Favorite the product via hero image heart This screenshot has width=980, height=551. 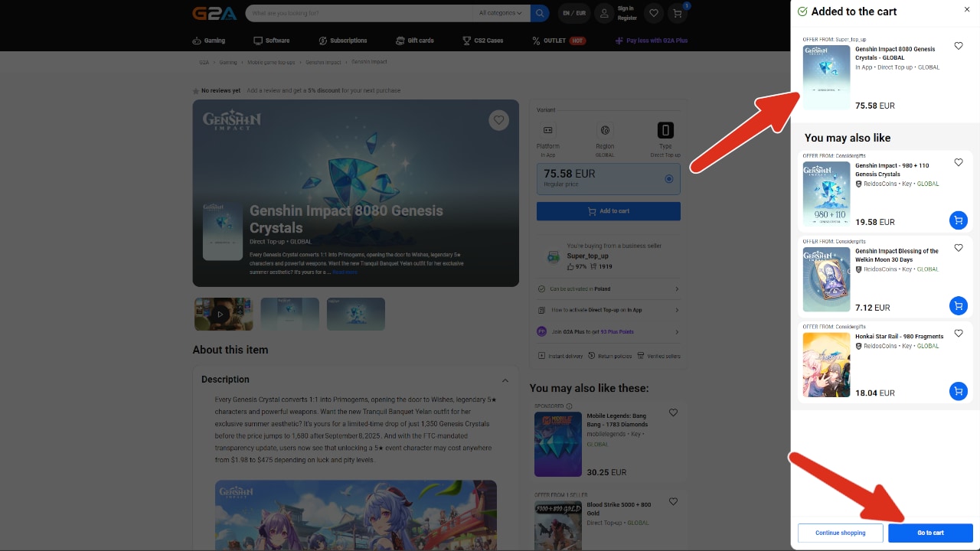499,120
